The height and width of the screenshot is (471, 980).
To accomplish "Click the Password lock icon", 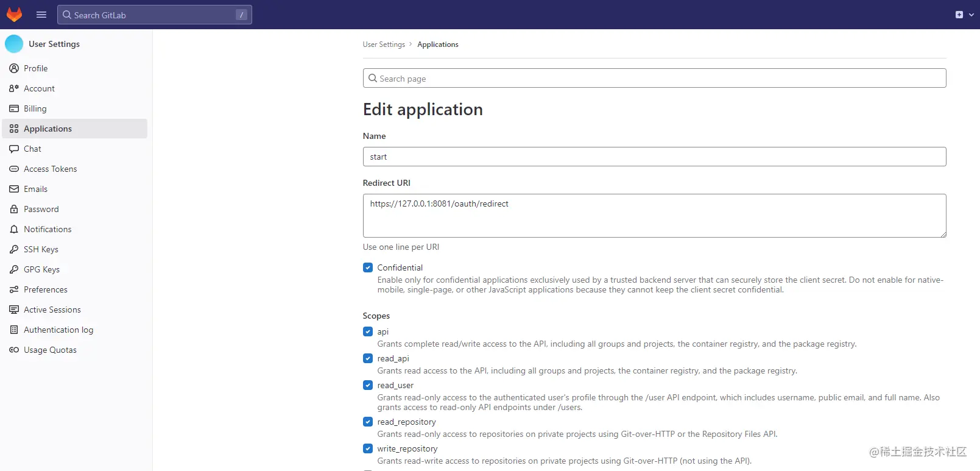I will pyautogui.click(x=14, y=209).
